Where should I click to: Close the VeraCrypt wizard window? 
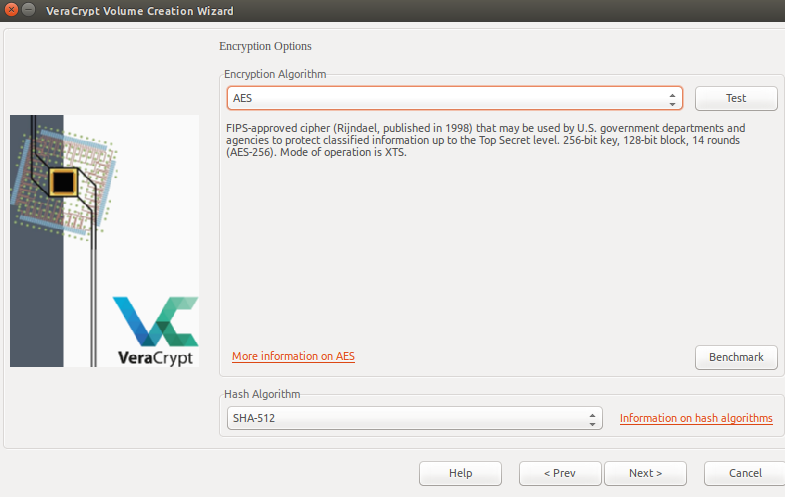[11, 10]
